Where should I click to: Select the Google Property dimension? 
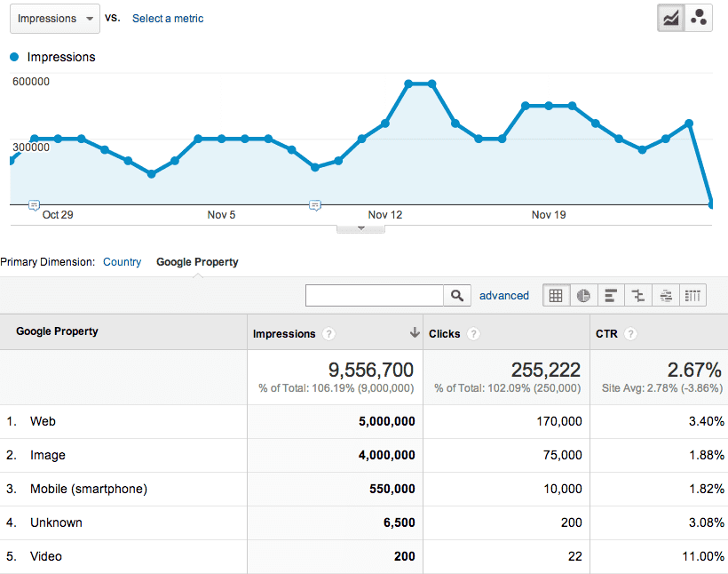(x=197, y=262)
